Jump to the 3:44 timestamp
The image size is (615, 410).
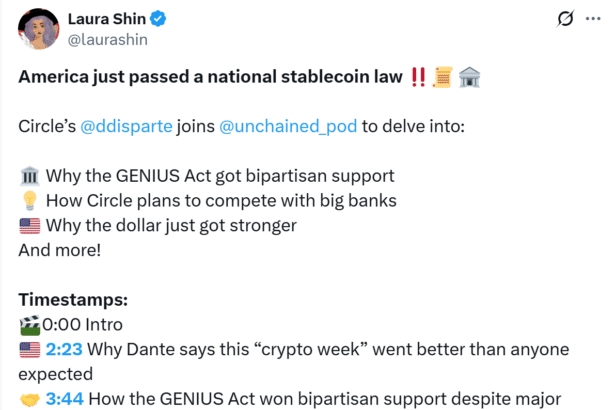pyautogui.click(x=63, y=397)
